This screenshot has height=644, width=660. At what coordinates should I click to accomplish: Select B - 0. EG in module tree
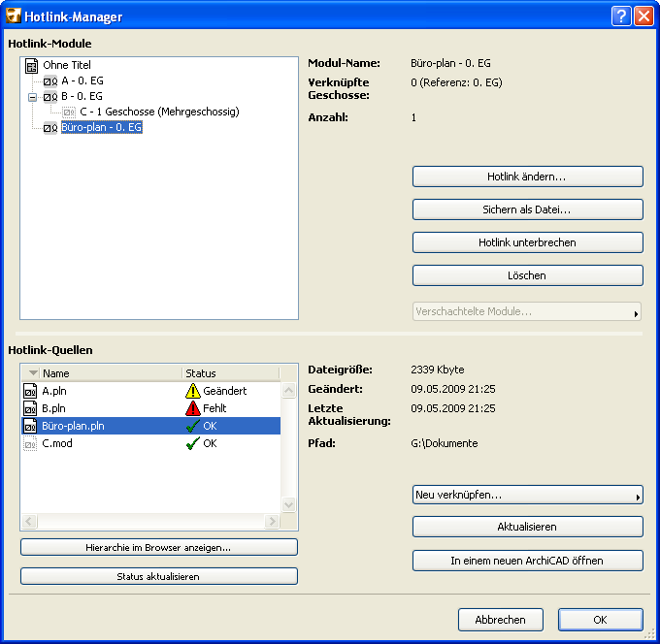click(82, 96)
